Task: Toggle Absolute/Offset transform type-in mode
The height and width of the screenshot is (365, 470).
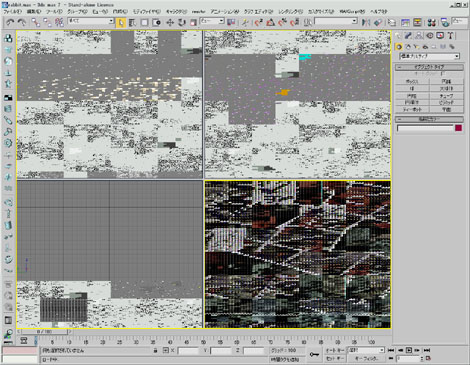Action: pyautogui.click(x=166, y=351)
